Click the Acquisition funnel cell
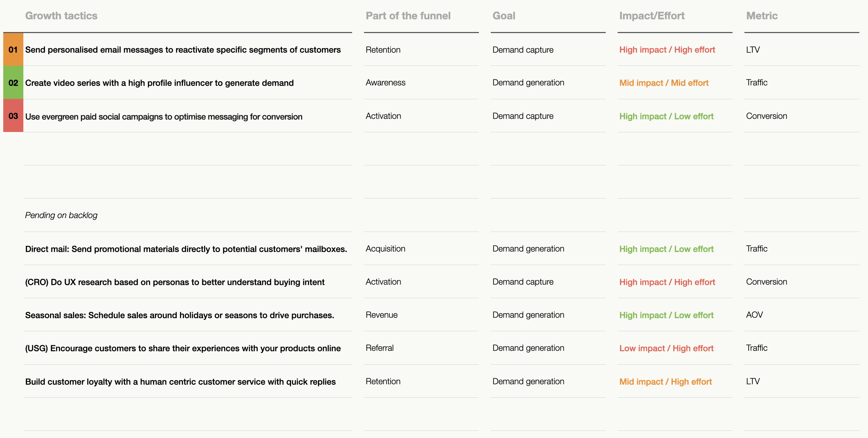This screenshot has height=438, width=868. tap(385, 248)
